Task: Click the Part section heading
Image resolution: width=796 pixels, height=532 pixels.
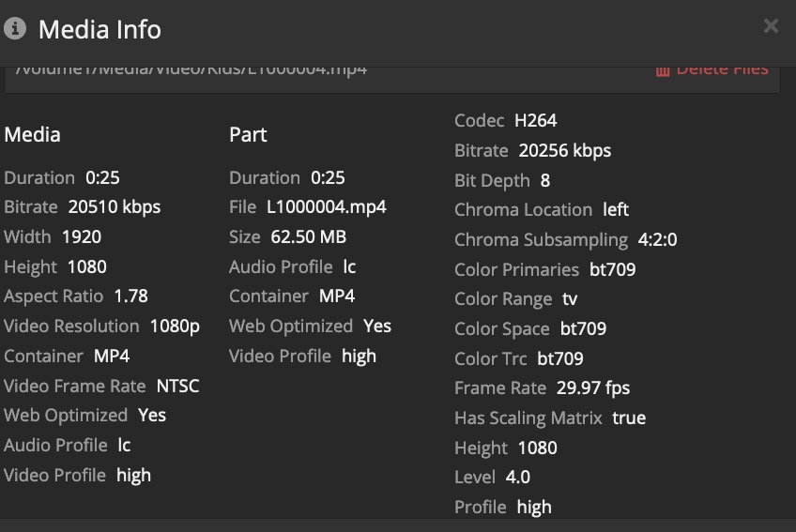Action: tap(248, 134)
